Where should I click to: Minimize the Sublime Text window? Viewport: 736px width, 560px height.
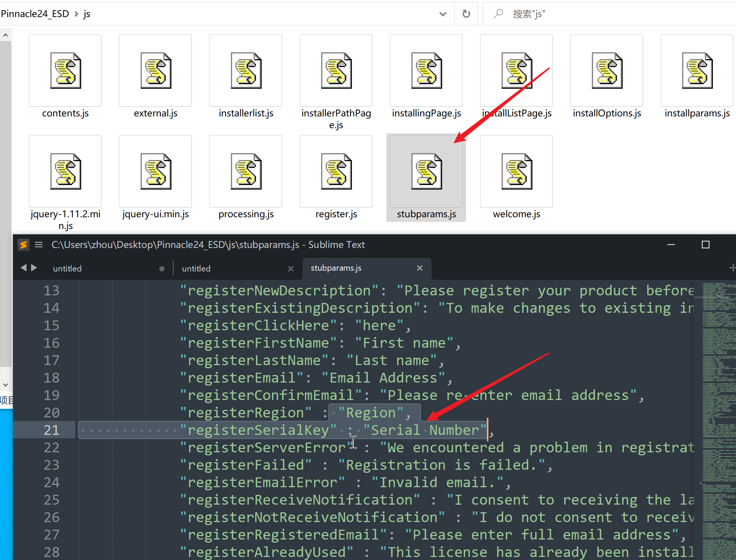(671, 245)
